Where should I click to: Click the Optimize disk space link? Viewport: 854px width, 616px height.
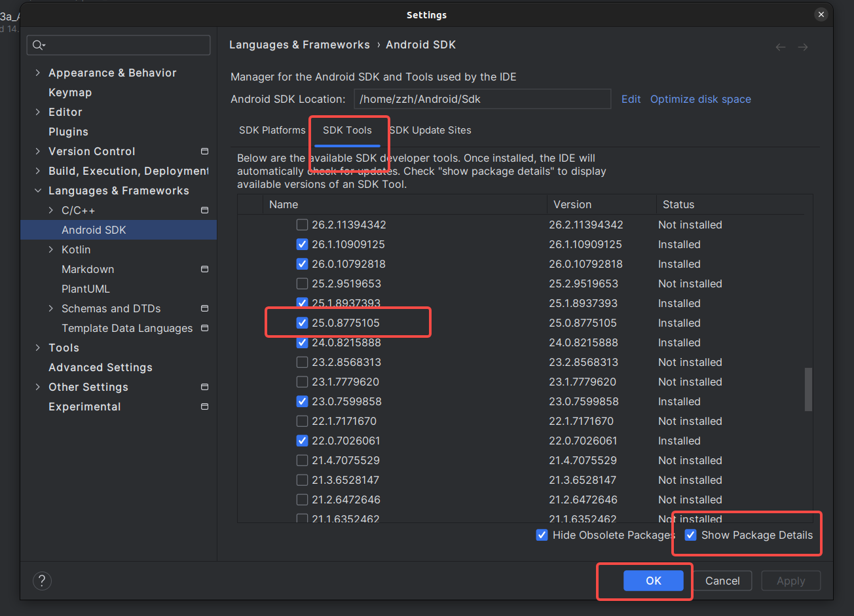tap(701, 99)
